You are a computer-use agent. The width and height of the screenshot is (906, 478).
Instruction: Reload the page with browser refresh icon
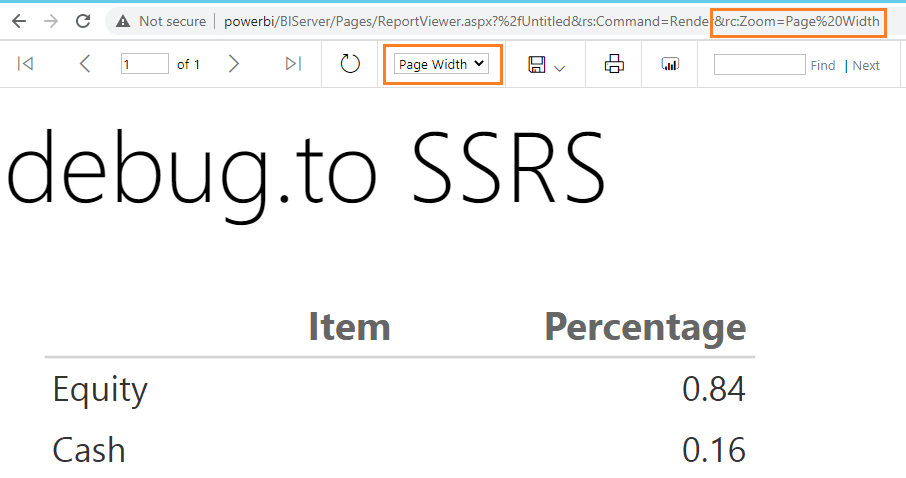pyautogui.click(x=83, y=21)
